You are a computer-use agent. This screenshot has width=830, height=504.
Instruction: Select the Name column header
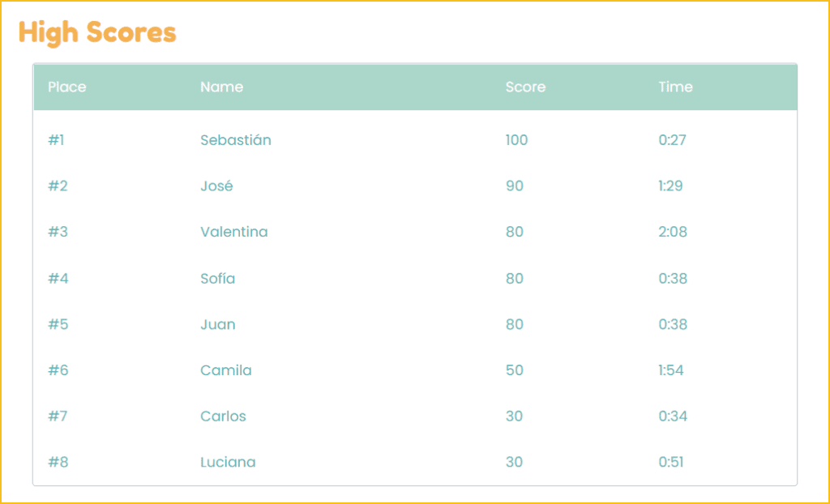coord(222,87)
